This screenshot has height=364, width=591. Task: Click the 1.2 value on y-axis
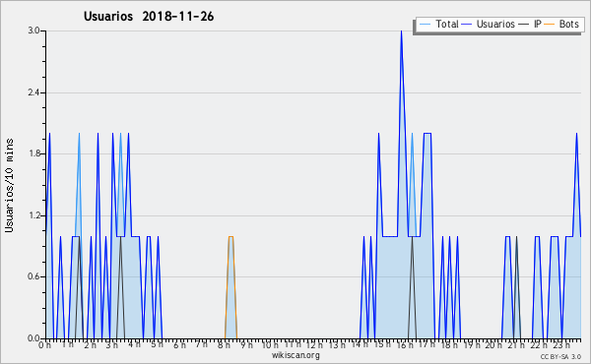pyautogui.click(x=33, y=215)
